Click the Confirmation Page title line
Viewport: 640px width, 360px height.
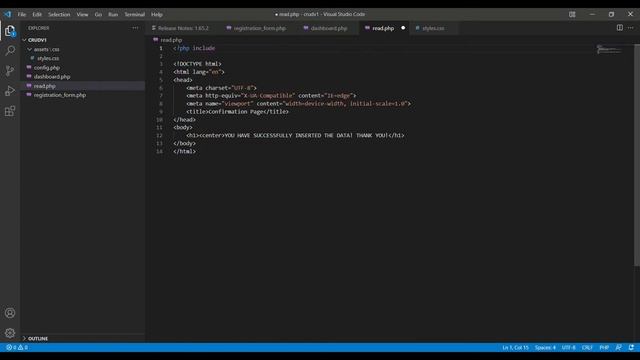(237, 112)
